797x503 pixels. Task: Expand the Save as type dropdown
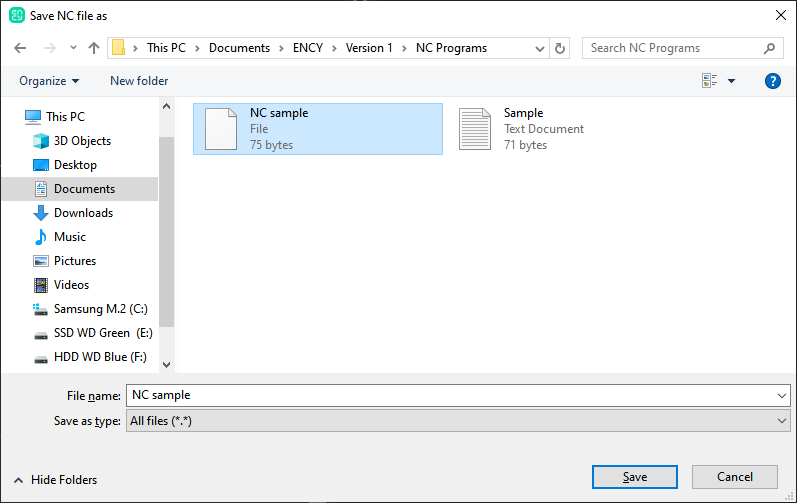[x=781, y=422]
